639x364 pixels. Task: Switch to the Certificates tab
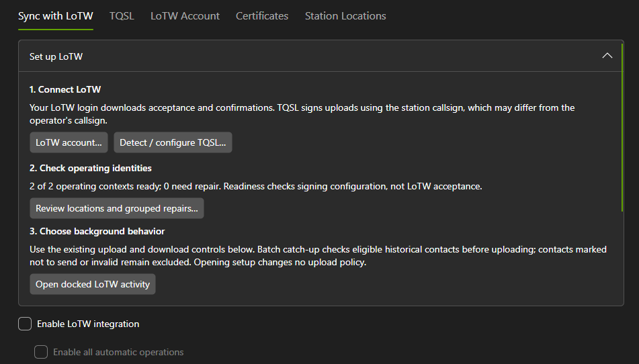tap(262, 16)
